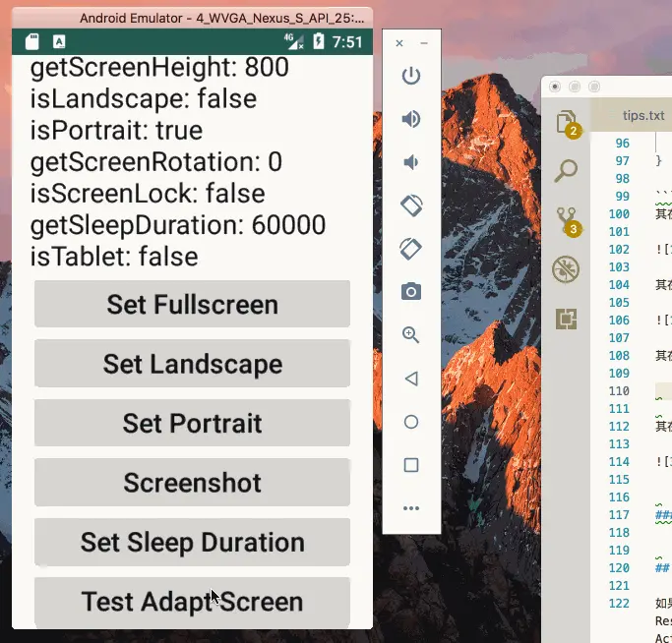This screenshot has width=672, height=643.
Task: Click the 'getScreenRotation: 0' text line
Action: point(156,162)
